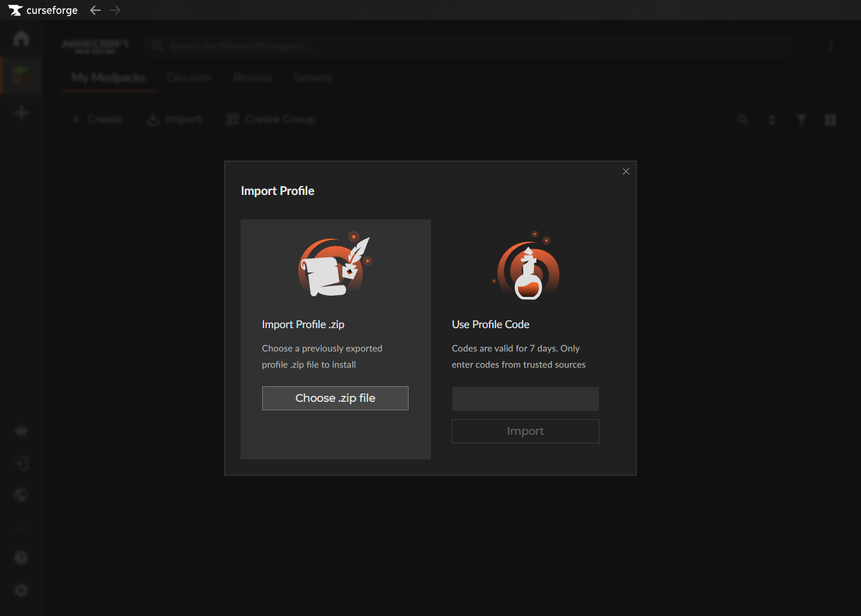Open the sort order arrows dropdown
Screen dimensions: 861x616
coord(772,120)
